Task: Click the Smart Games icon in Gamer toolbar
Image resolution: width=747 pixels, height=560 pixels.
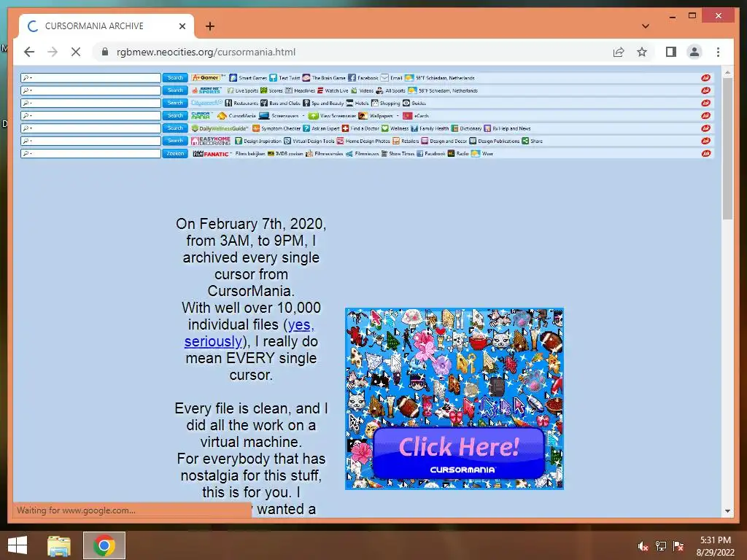Action: click(x=233, y=77)
